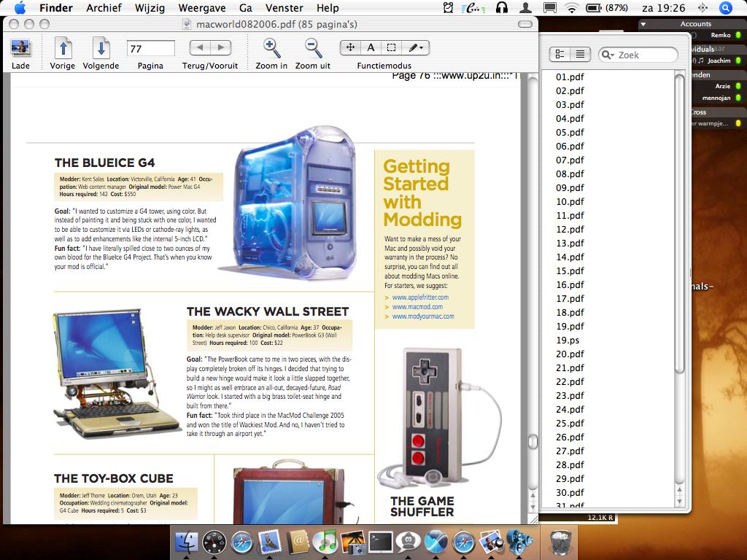Screen dimensions: 747x560
Task: Open the Archief menu
Action: click(104, 8)
